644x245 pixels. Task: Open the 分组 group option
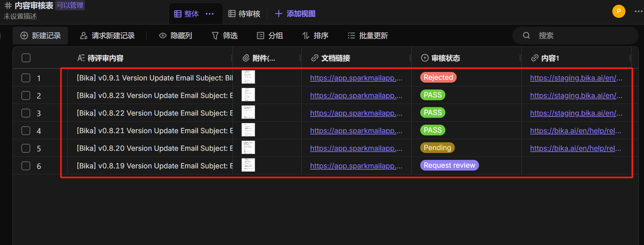pyautogui.click(x=270, y=35)
